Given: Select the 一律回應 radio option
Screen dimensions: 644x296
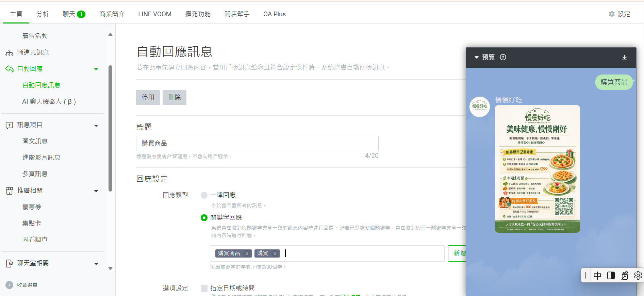Looking at the screenshot, I should (x=204, y=195).
